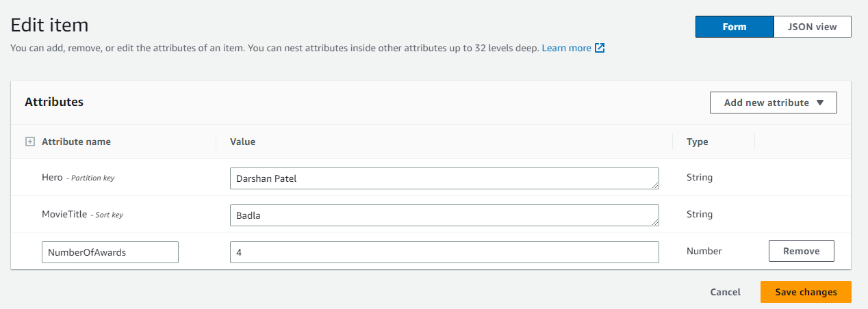This screenshot has width=868, height=309.
Task: Select the Form view tab
Action: (735, 27)
